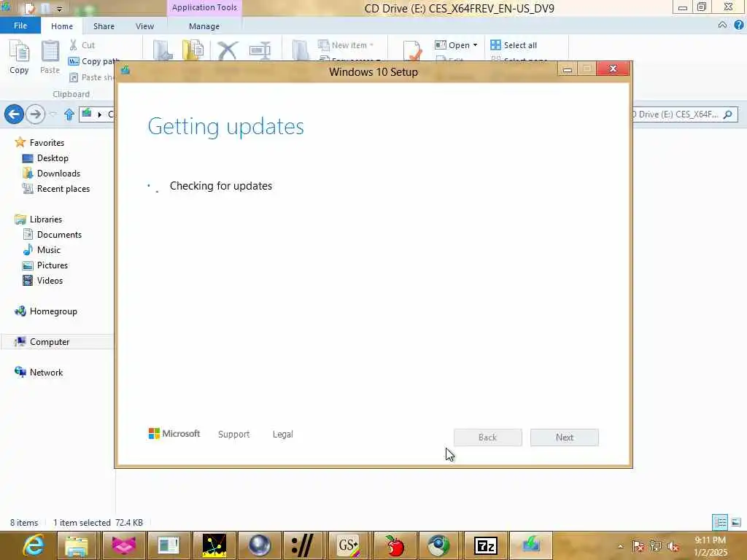
Task: Open Quick Access Toolbar customize dropdown
Action: pos(60,9)
